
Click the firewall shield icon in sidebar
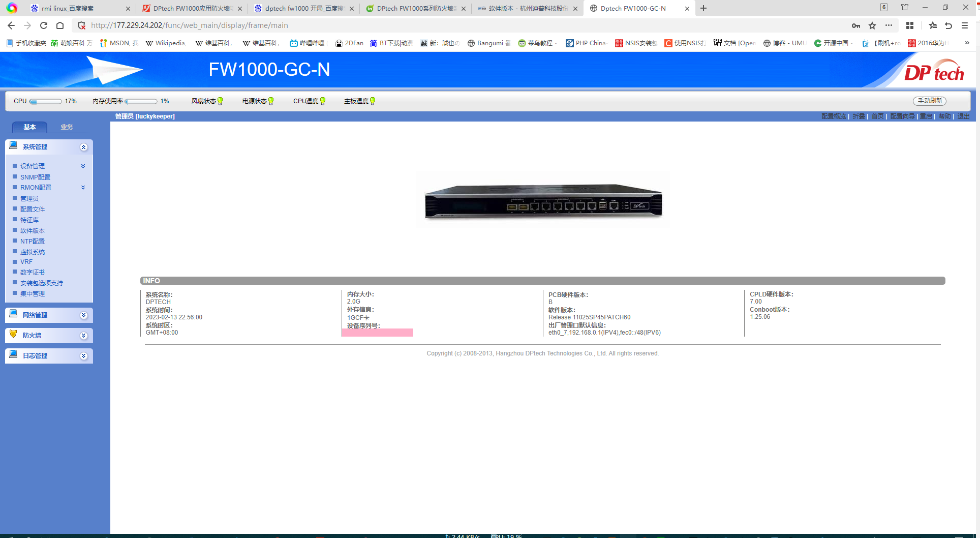click(14, 335)
